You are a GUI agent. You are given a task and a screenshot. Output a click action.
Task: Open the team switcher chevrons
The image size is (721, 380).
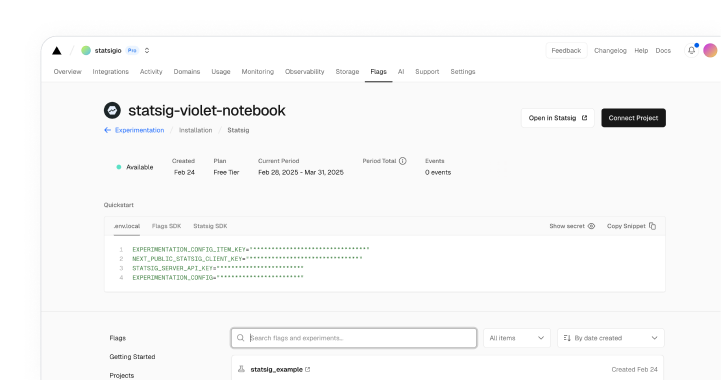tap(147, 51)
